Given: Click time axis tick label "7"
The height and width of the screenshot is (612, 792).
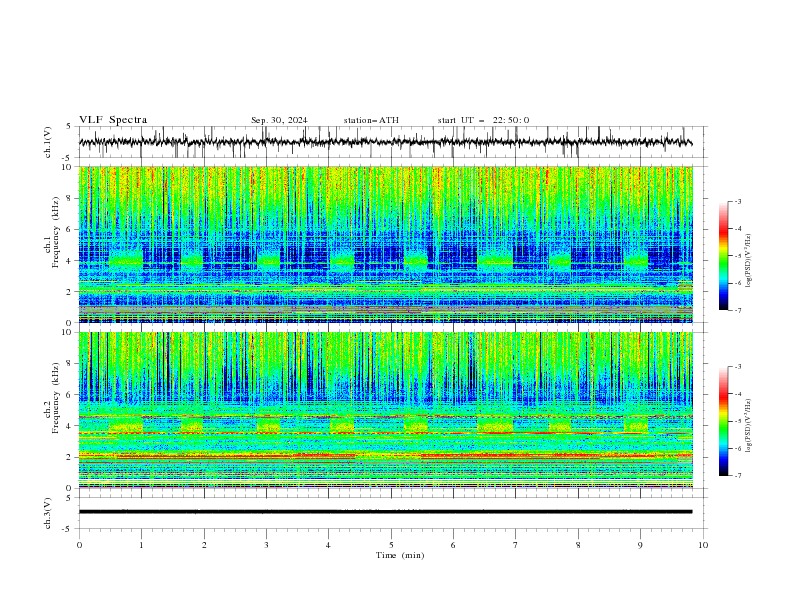Looking at the screenshot, I should tap(516, 545).
